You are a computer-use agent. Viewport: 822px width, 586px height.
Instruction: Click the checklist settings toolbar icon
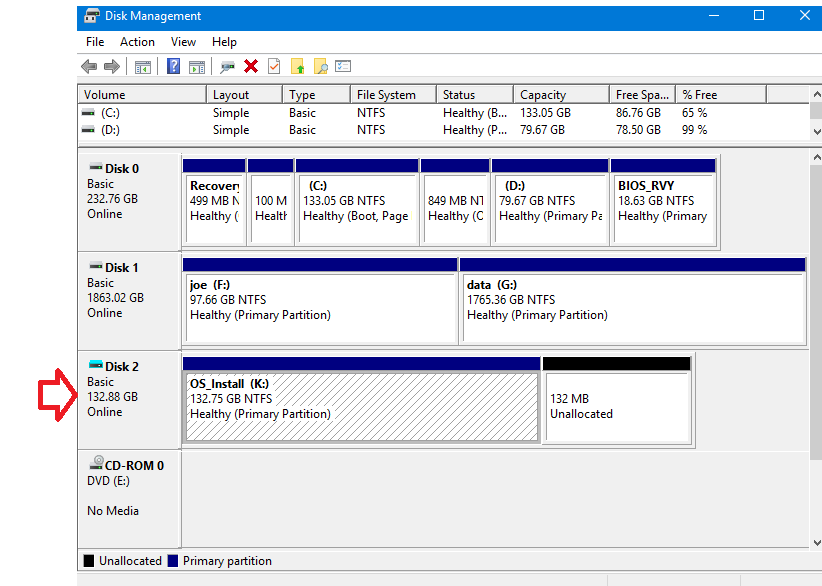pyautogui.click(x=343, y=67)
